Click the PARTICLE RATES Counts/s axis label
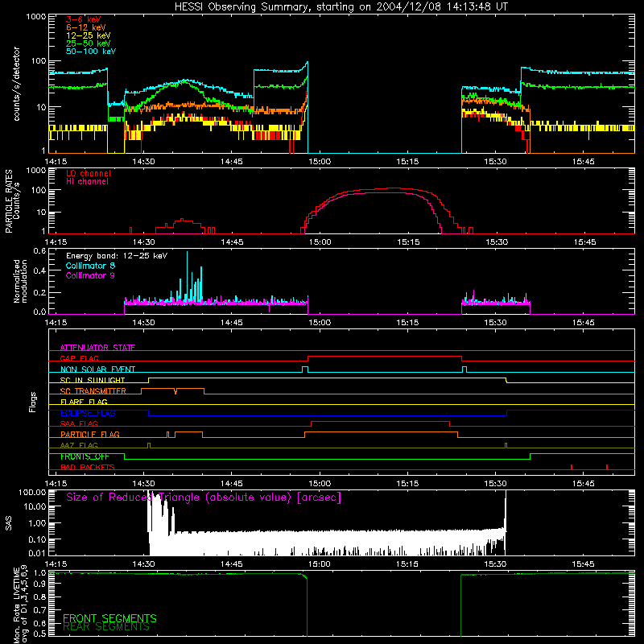The height and width of the screenshot is (644, 644). click(x=12, y=200)
